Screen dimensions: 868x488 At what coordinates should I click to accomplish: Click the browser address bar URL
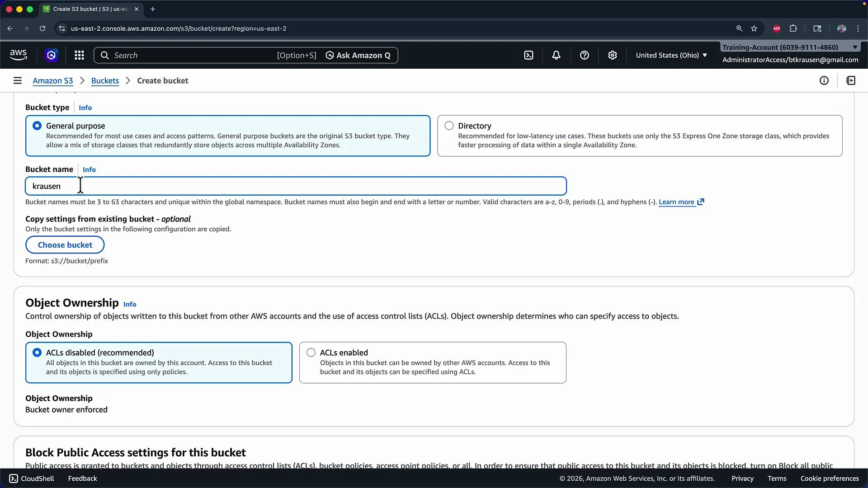click(179, 28)
